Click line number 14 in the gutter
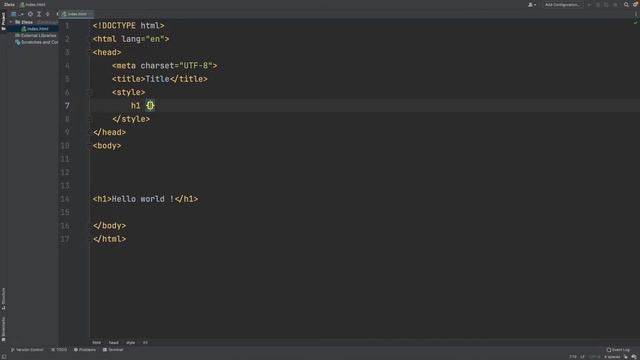This screenshot has width=640, height=360. (x=65, y=199)
